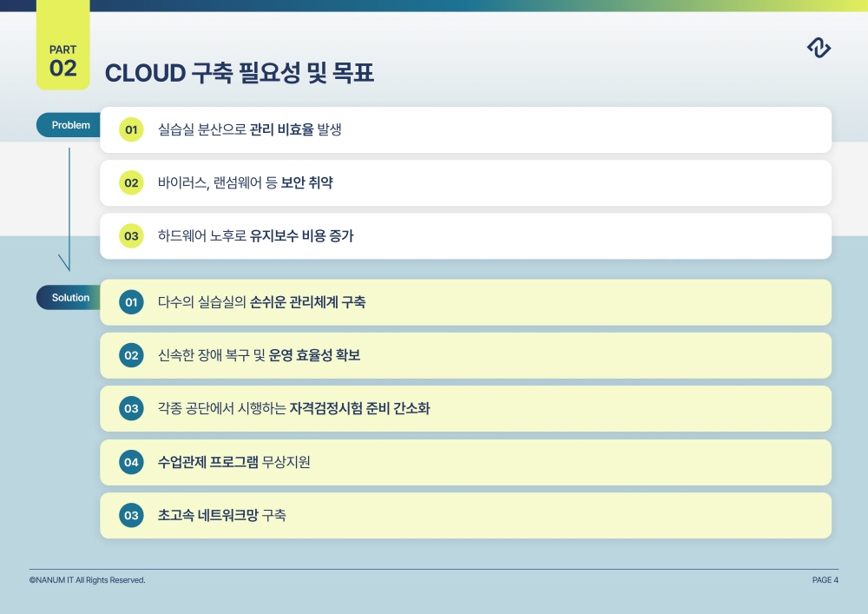Click the yellow 02 badge beside 보안 취약
This screenshot has width=868, height=614.
click(x=131, y=183)
